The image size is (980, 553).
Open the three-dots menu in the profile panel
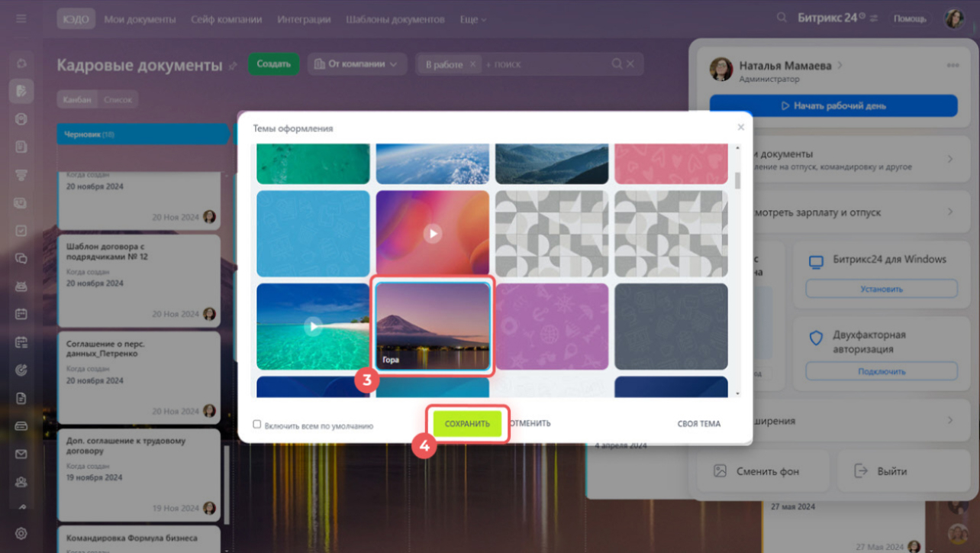953,66
